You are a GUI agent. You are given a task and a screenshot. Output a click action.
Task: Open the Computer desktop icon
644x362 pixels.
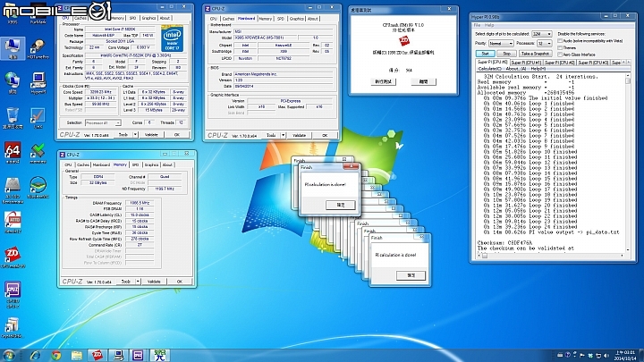pos(13,48)
